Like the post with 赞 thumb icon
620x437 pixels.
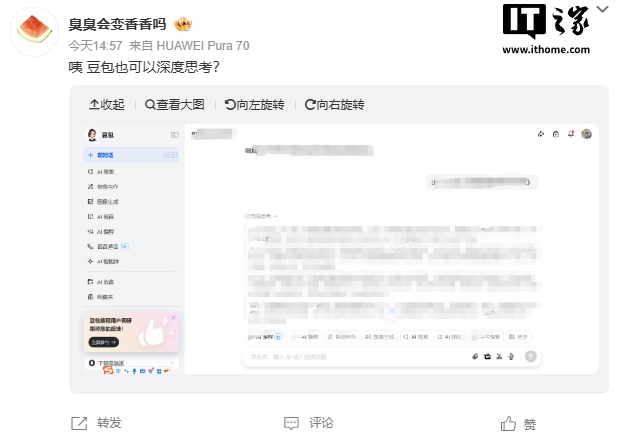(x=508, y=424)
